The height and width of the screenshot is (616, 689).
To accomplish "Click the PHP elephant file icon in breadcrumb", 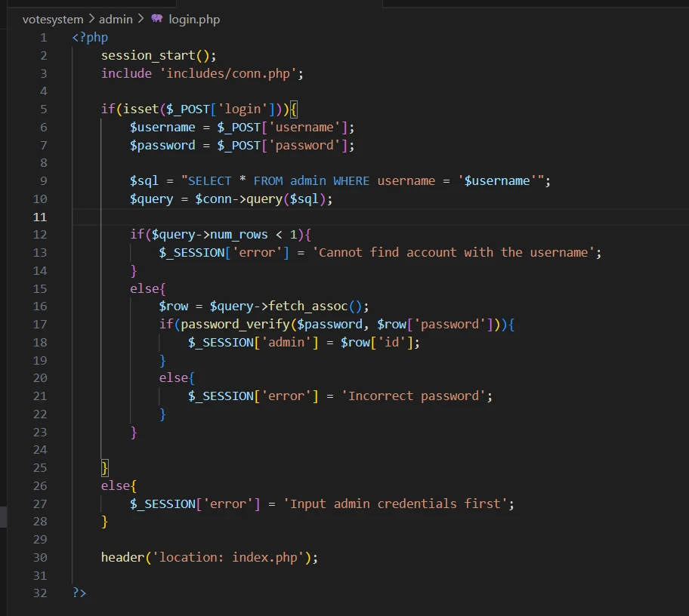I will coord(157,18).
